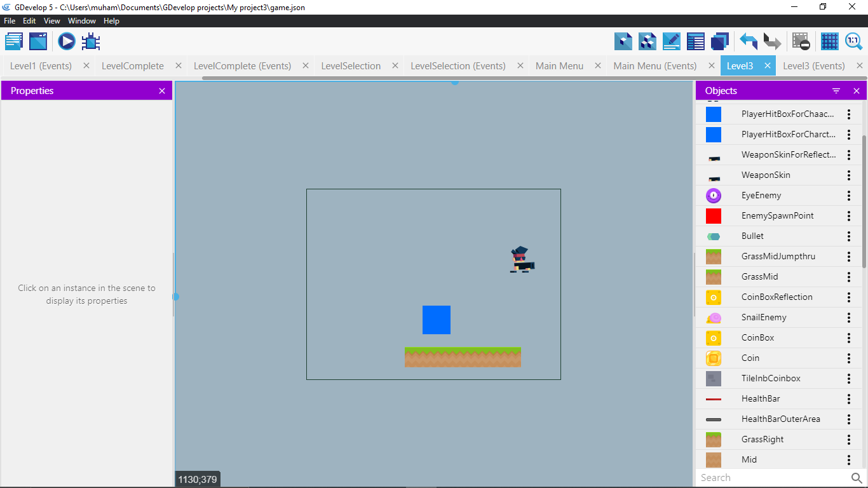This screenshot has width=868, height=488.
Task: Open options menu for SnailEnemy object
Action: pos(849,318)
